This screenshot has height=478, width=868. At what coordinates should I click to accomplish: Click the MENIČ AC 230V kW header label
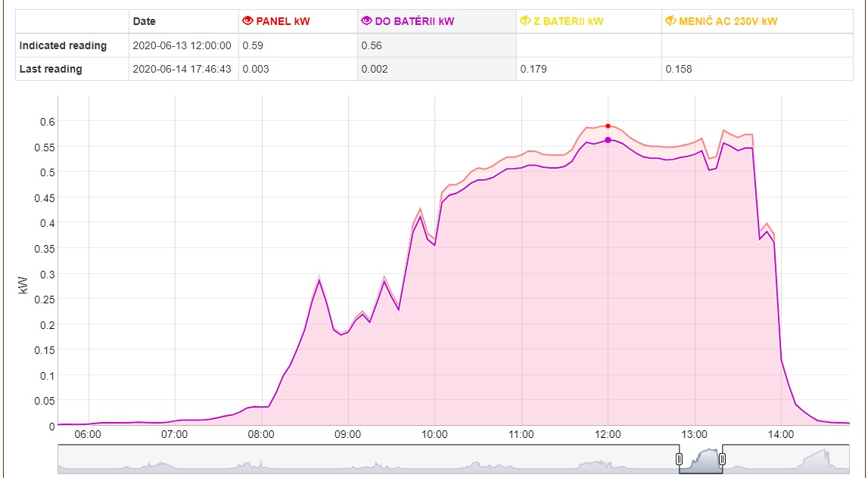(x=728, y=22)
